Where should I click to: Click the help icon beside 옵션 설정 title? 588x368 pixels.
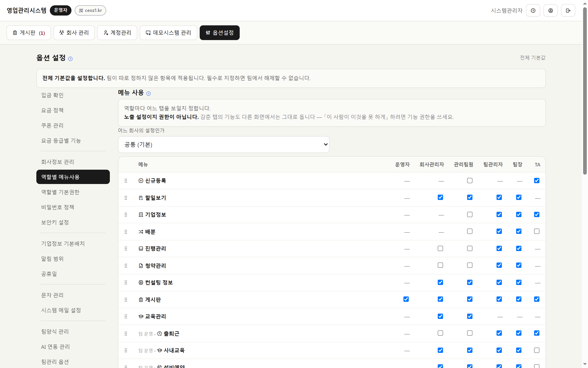pos(70,59)
